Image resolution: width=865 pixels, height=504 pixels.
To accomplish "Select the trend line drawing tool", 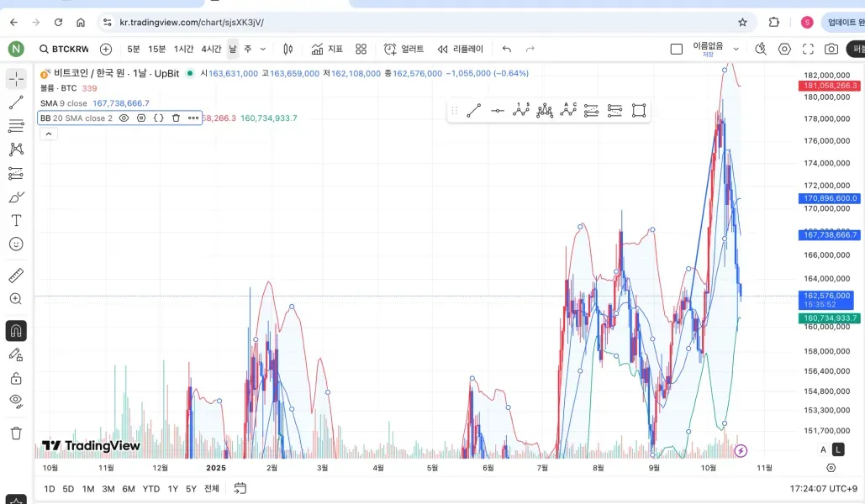I will [16, 102].
